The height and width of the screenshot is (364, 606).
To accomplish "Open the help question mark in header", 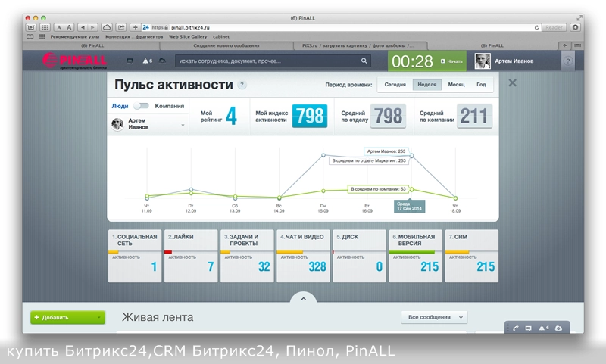I will (567, 61).
